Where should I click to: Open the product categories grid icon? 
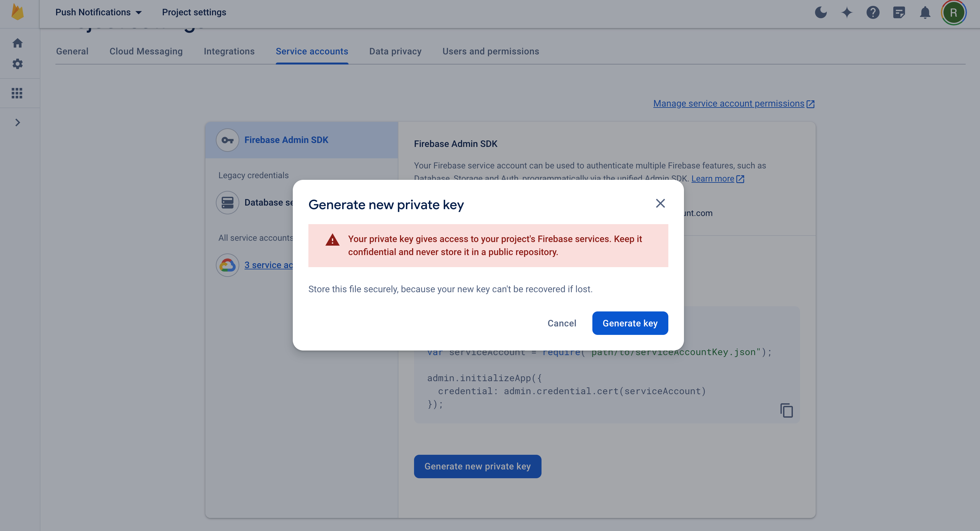pos(17,93)
